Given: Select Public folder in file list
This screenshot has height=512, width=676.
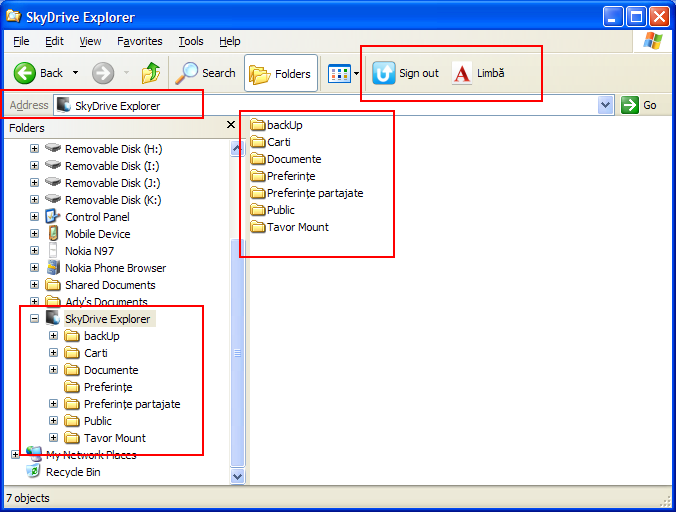Looking at the screenshot, I should [x=272, y=210].
